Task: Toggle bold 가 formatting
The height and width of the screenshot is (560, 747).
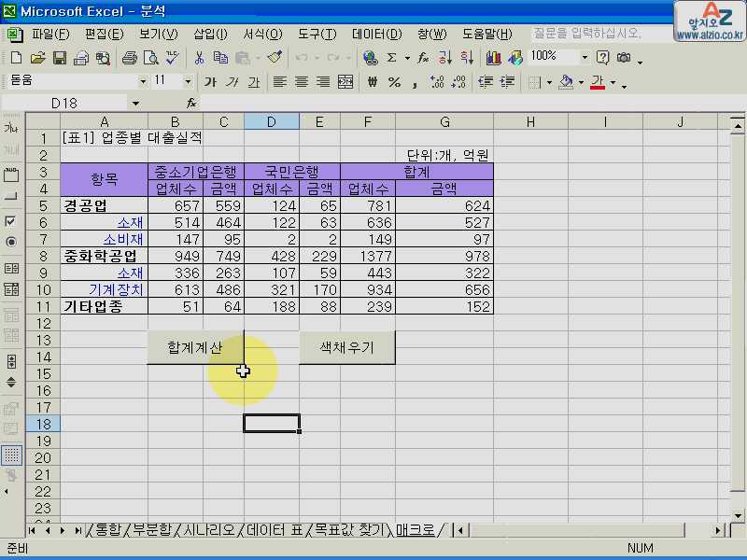Action: point(210,82)
